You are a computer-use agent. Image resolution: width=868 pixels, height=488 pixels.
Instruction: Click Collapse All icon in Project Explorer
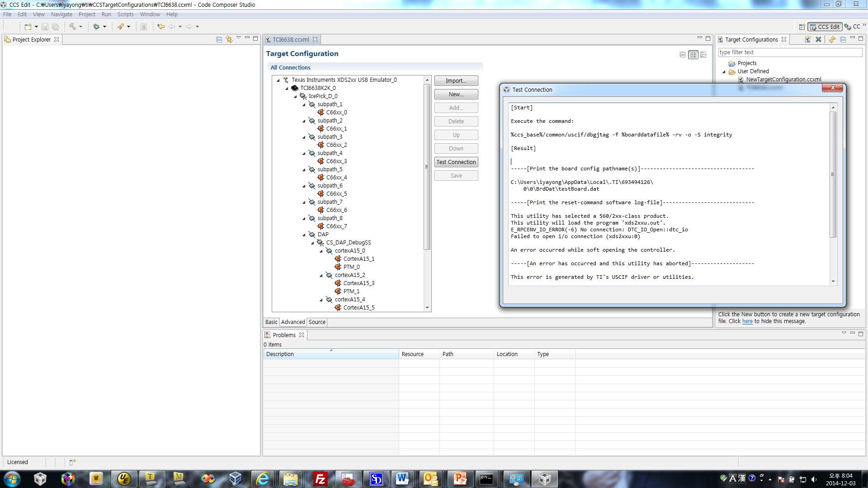point(219,39)
